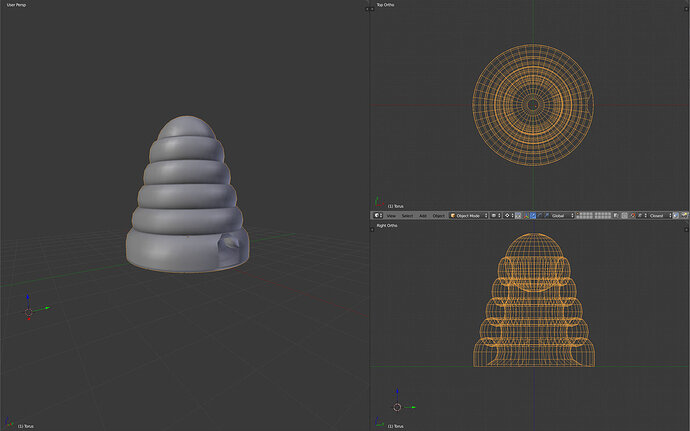The width and height of the screenshot is (690, 431).
Task: Click the beehive wireframe in Top Ortho view
Action: [533, 105]
